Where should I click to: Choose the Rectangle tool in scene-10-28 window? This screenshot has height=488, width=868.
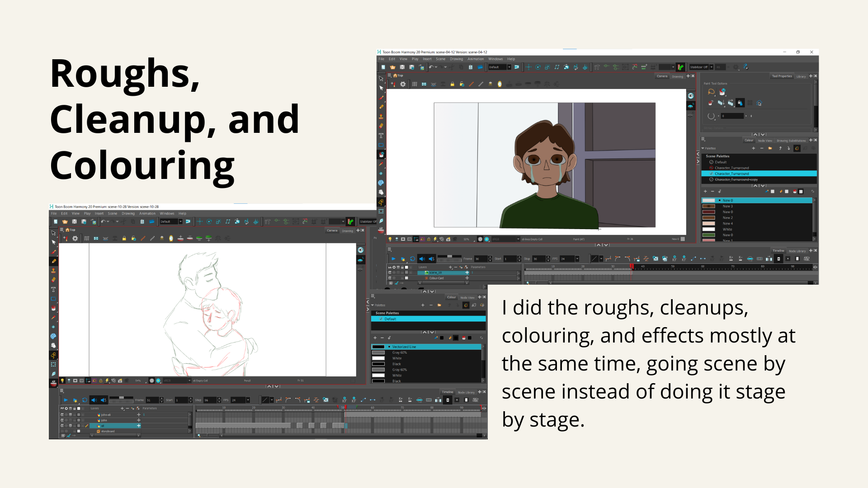click(53, 299)
